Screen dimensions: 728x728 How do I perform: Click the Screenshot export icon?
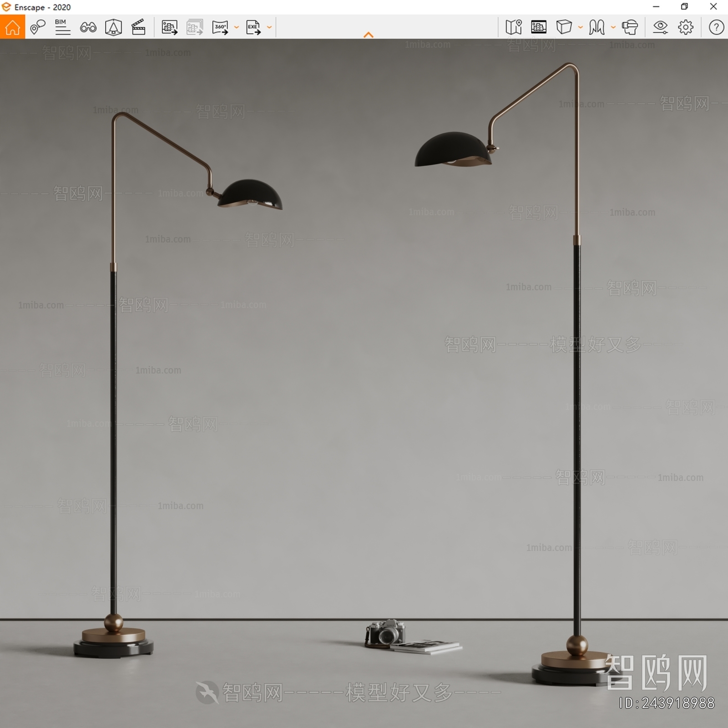pyautogui.click(x=169, y=27)
